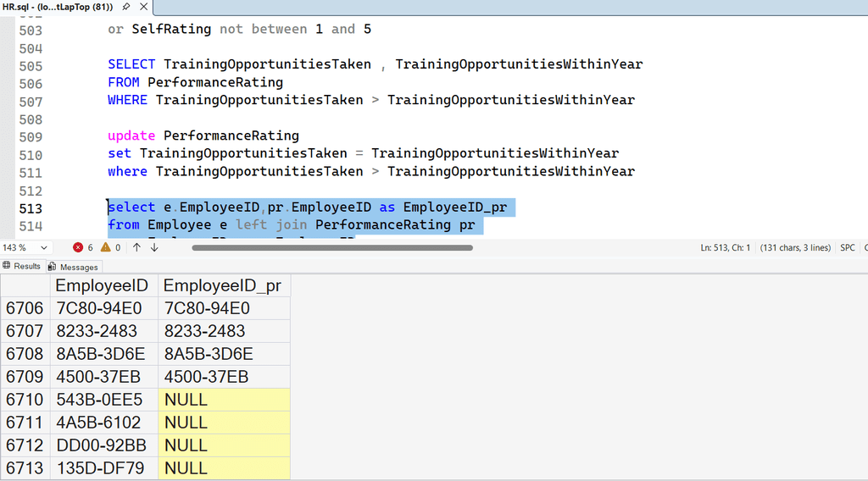The width and height of the screenshot is (868, 481).
Task: Click the Ln: 513, Ch: 1 indicator
Action: [726, 247]
